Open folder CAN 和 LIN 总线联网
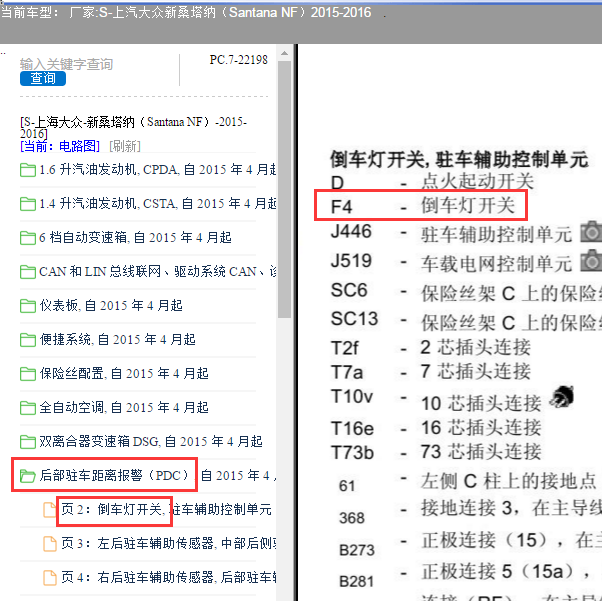This screenshot has width=602, height=601. (157, 272)
